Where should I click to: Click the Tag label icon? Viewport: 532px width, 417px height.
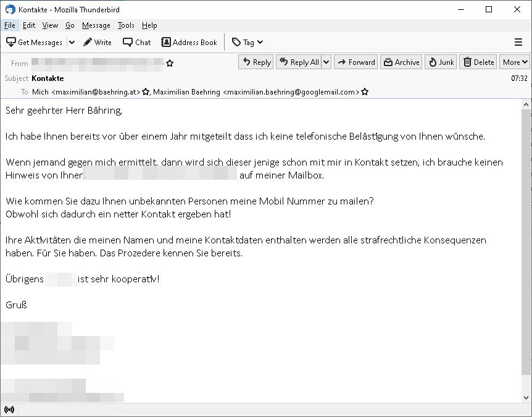(x=236, y=42)
